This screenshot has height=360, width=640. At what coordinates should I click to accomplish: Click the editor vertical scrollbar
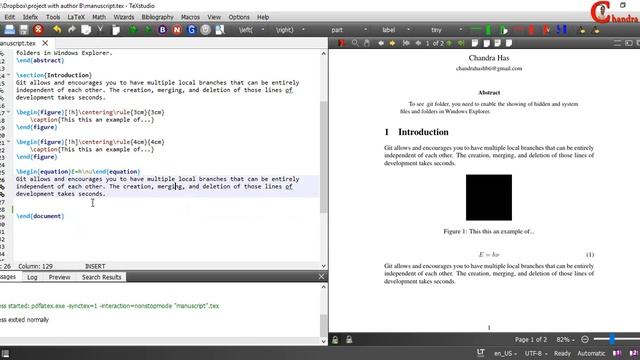pos(323,157)
